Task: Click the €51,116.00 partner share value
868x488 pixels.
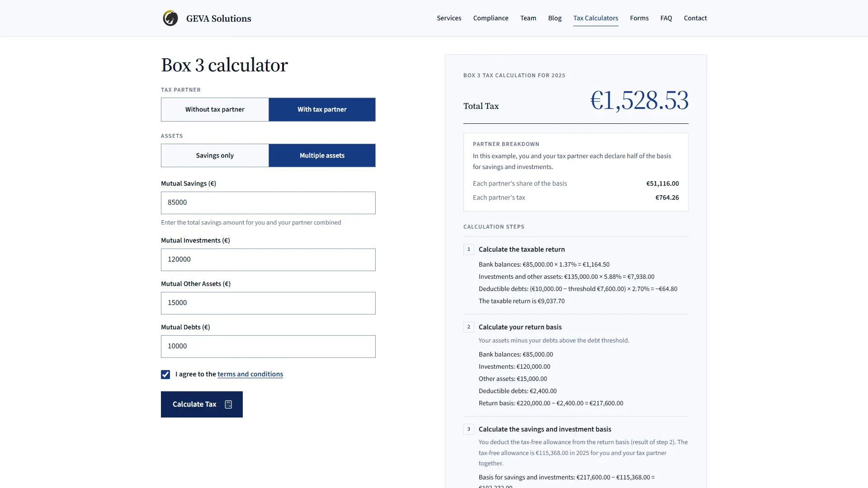Action: click(x=662, y=183)
